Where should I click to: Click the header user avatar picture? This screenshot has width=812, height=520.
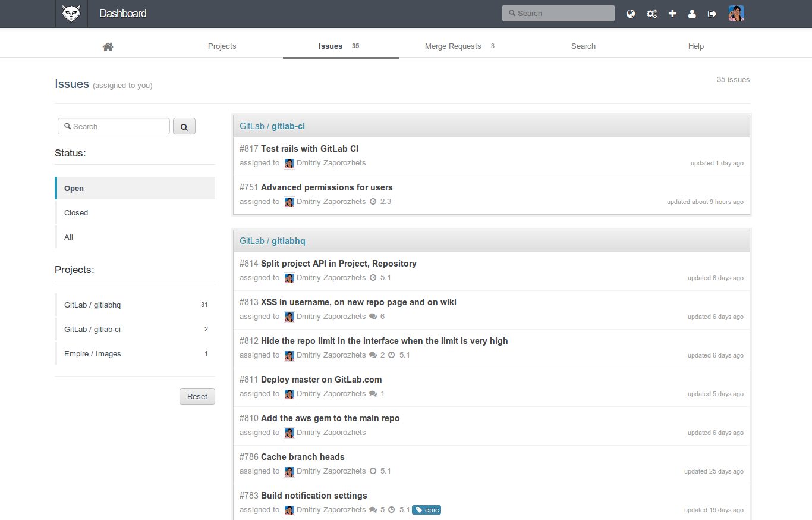pyautogui.click(x=737, y=13)
